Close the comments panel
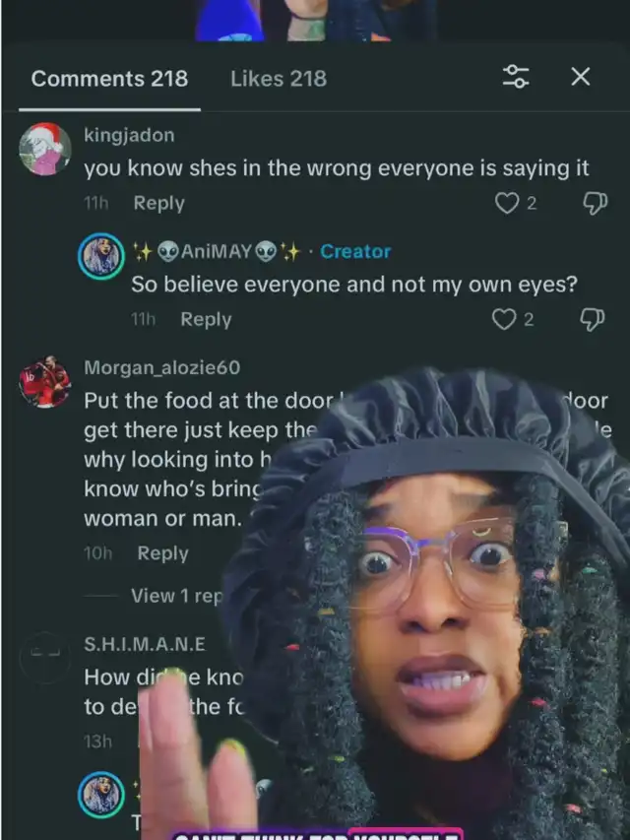The height and width of the screenshot is (840, 630). [581, 77]
